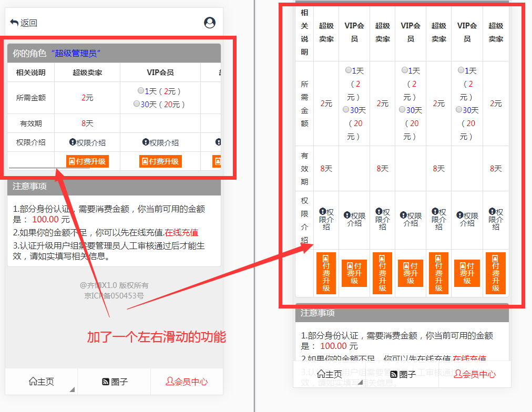The height and width of the screenshot is (412, 532).
Task: Select 30天 radio in last VIP会员 column, right table
Action: (459, 109)
